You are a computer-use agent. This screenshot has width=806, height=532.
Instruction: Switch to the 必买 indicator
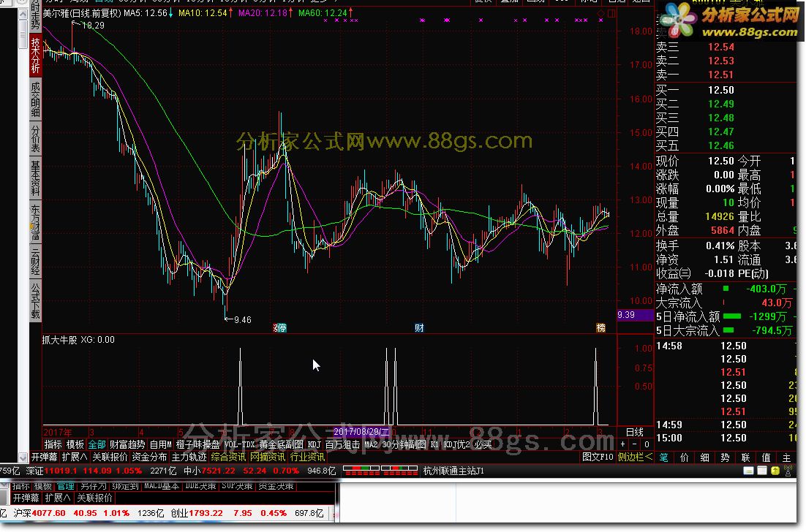[483, 445]
